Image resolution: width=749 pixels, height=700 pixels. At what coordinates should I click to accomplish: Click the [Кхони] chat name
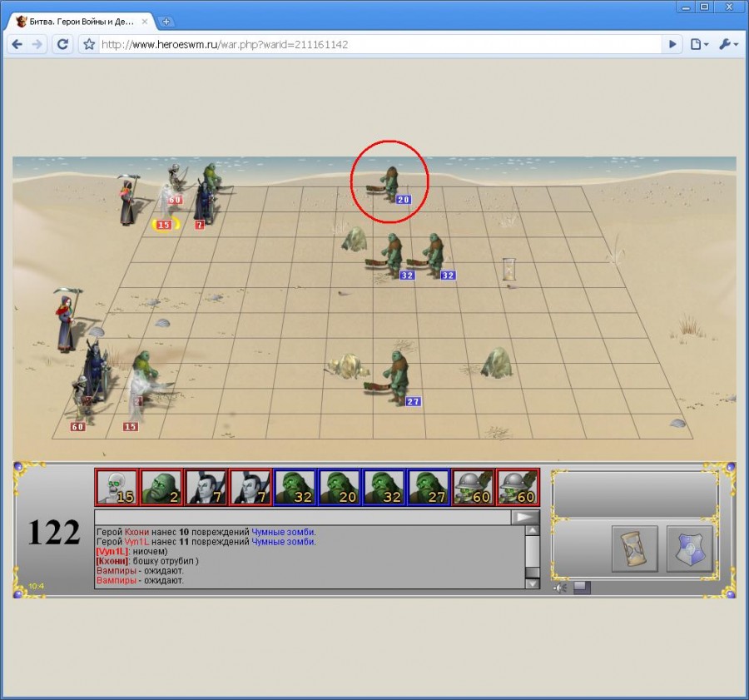point(112,561)
